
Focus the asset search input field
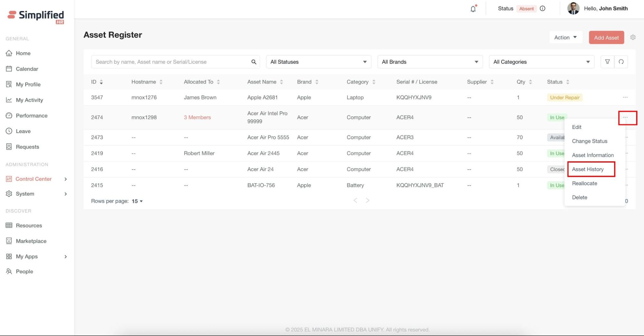171,62
